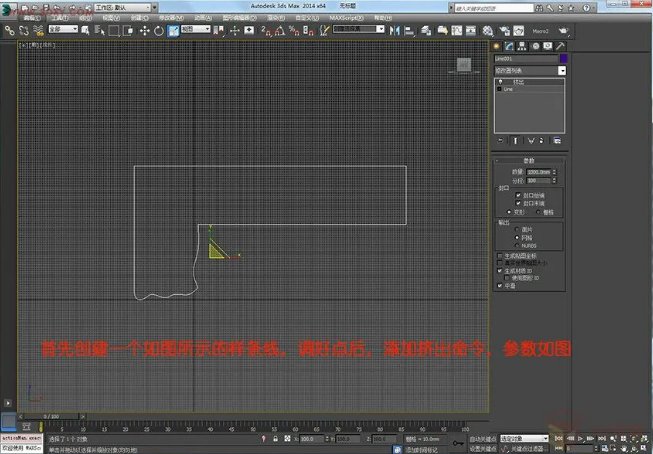This screenshot has width=653, height=454.
Task: Click the ViewCube in the viewport
Action: point(463,65)
